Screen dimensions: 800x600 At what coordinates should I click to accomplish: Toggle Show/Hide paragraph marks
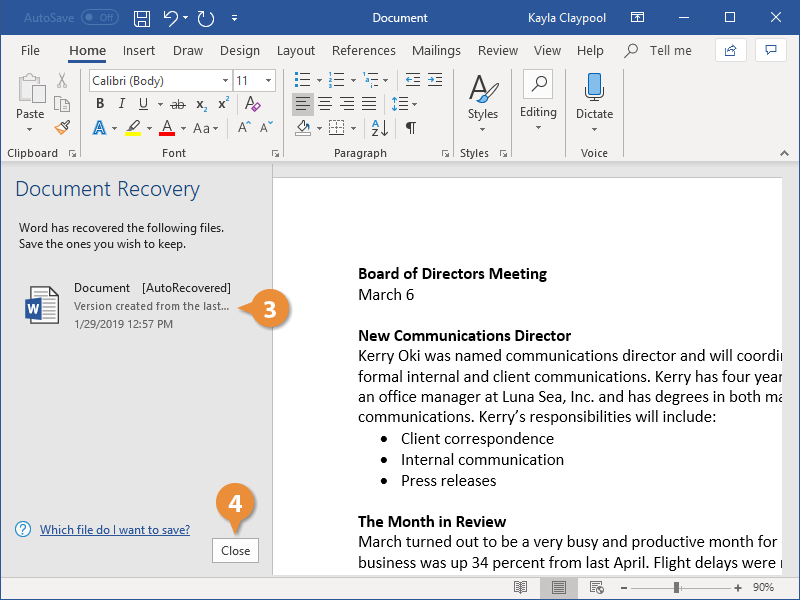tap(411, 128)
